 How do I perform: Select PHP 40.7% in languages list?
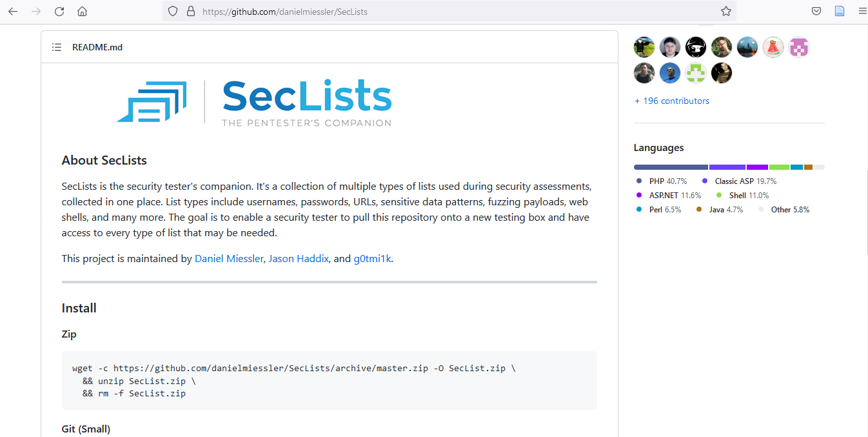(667, 181)
